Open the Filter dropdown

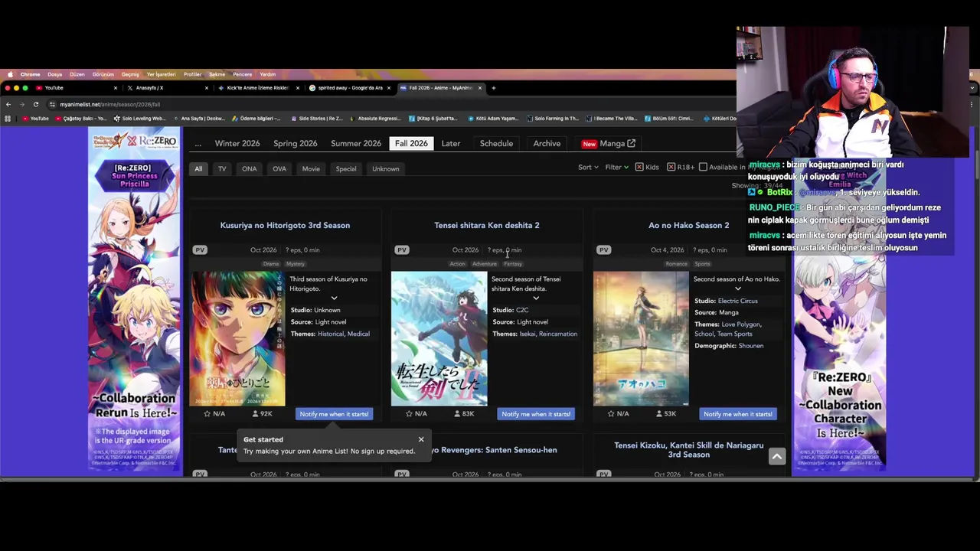pos(616,167)
